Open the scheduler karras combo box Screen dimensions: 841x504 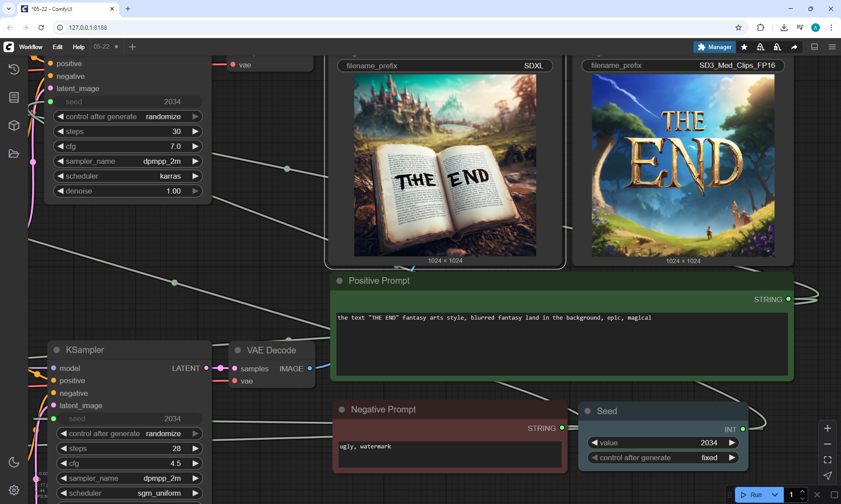pos(128,176)
